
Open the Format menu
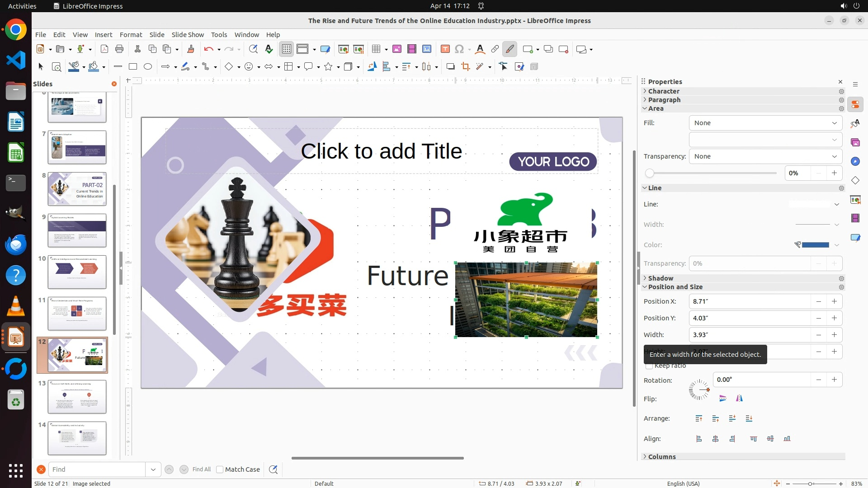[x=131, y=35]
